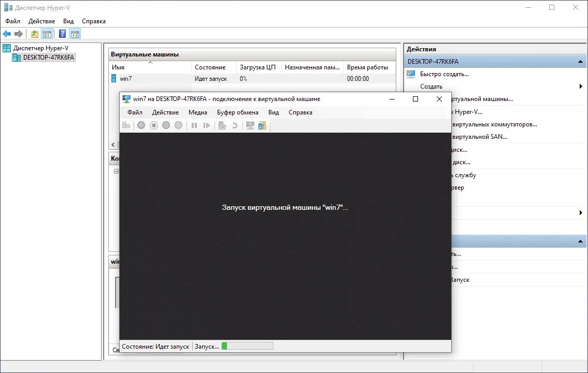Screen dimensions: 588x373
Task: Expand the Создать submenu arrow
Action: coord(581,86)
